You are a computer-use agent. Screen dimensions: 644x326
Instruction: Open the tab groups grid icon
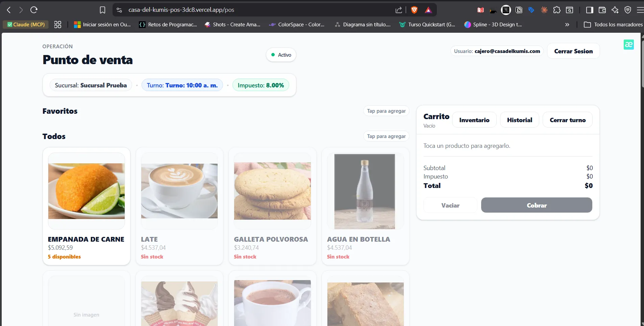pyautogui.click(x=58, y=25)
